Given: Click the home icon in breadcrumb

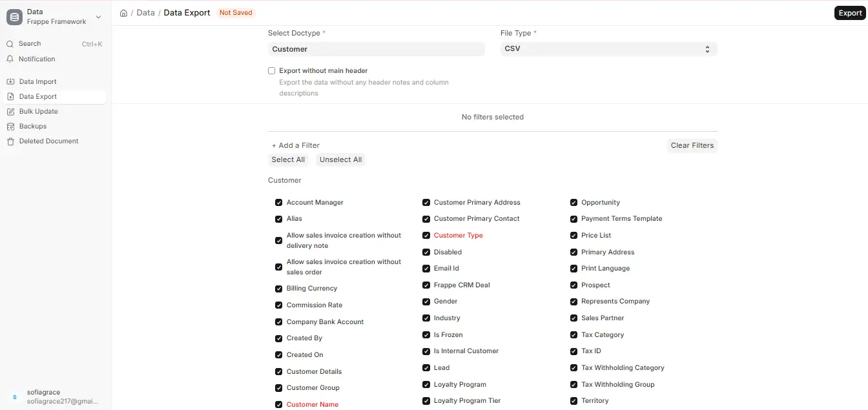Looking at the screenshot, I should coord(123,13).
